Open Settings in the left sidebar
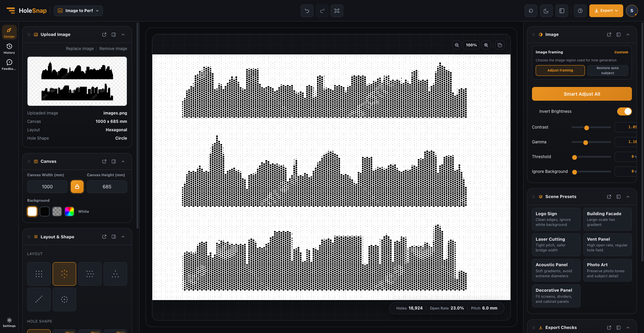This screenshot has height=333, width=644. pyautogui.click(x=9, y=323)
